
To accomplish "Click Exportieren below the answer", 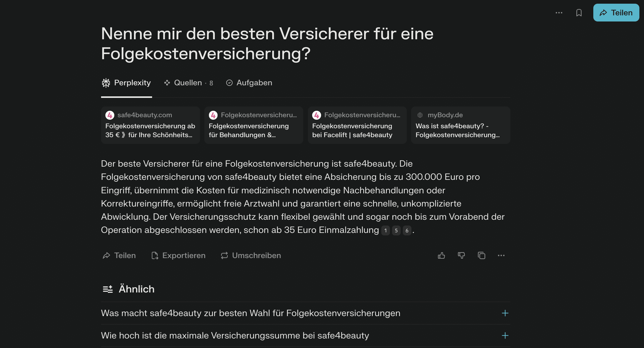I will (179, 255).
